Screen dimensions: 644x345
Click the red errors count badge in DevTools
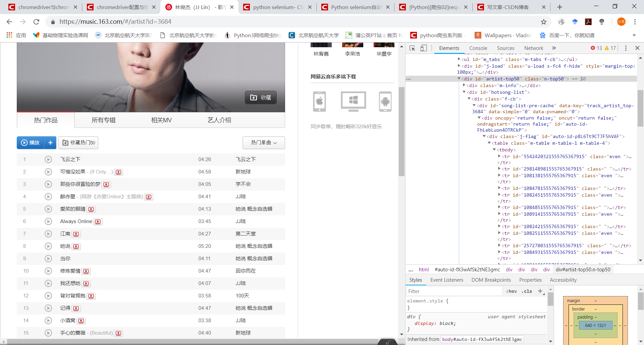tap(596, 48)
